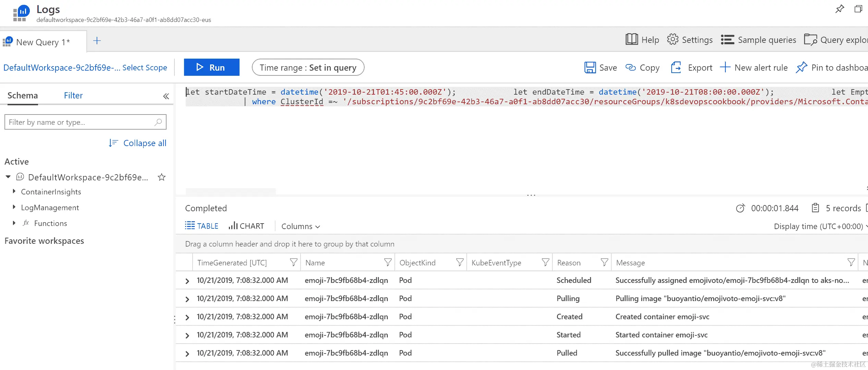Click the '5 records' count text
This screenshot has width=868, height=370.
pos(843,208)
